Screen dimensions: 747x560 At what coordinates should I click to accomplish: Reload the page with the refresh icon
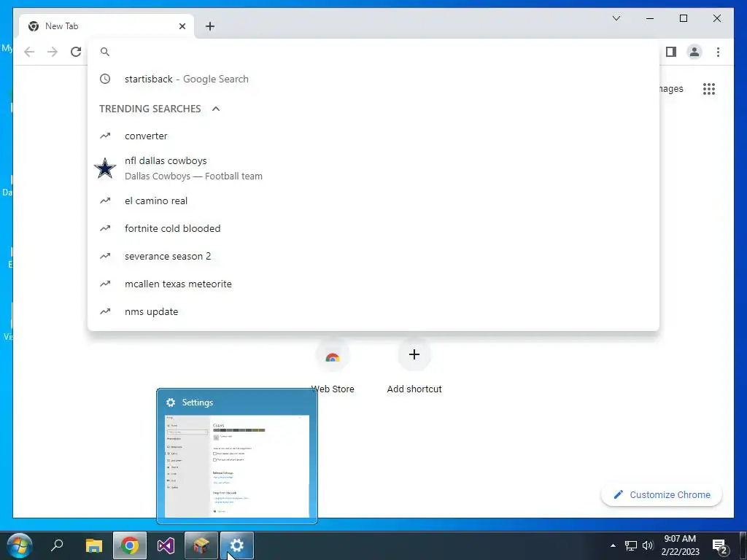pyautogui.click(x=76, y=52)
